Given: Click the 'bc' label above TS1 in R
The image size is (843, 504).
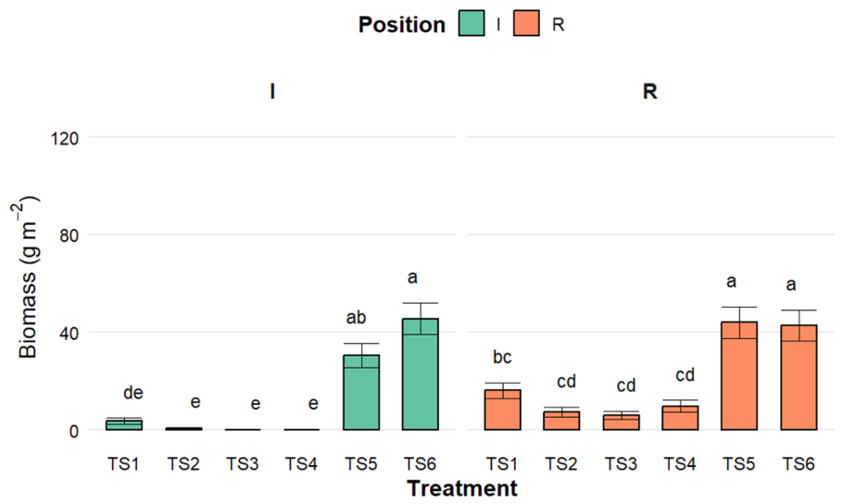Looking at the screenshot, I should coord(502,357).
